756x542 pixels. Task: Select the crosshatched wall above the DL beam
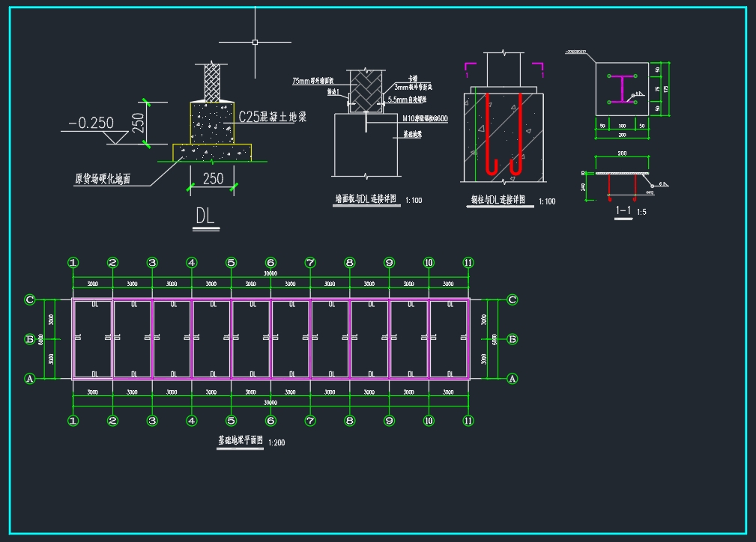(212, 82)
